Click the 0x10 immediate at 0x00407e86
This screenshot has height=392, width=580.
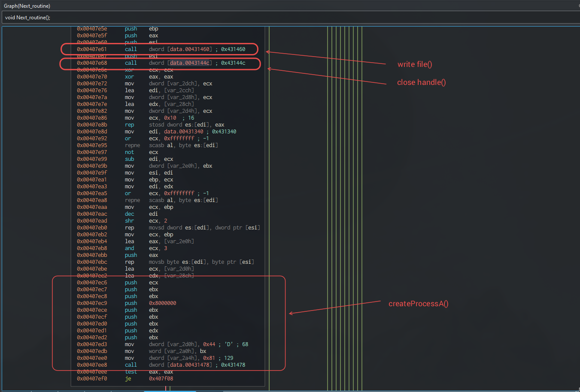170,118
